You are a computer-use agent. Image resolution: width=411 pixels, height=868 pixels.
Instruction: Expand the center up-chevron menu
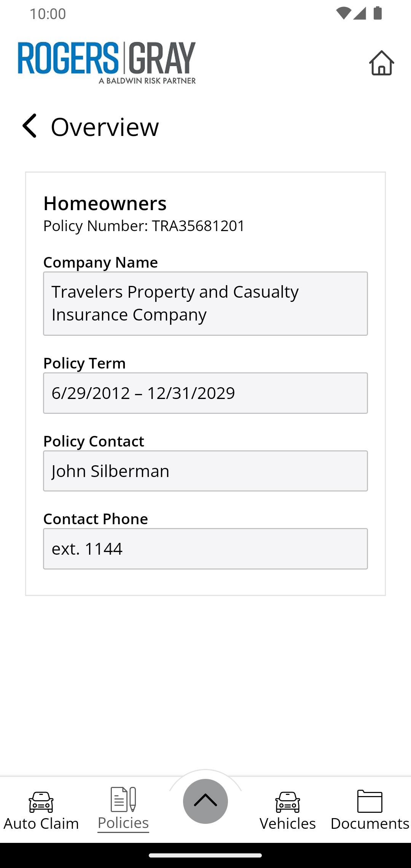pos(205,801)
